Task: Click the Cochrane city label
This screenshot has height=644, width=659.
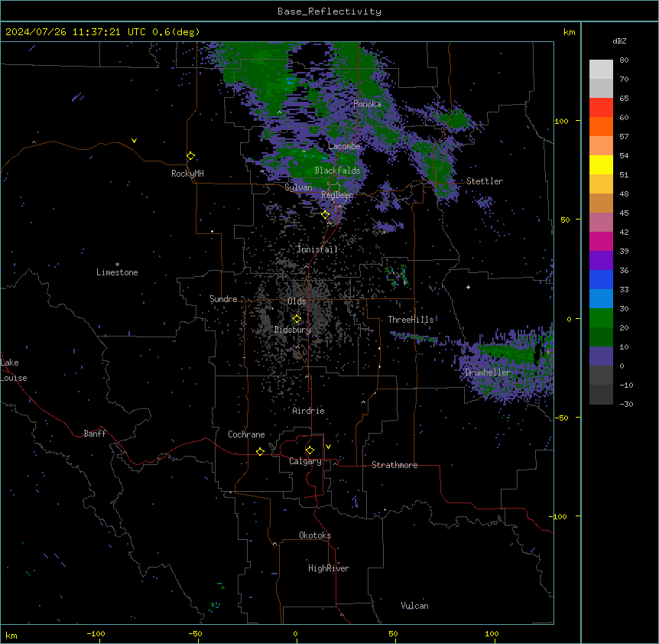Action: pos(246,434)
